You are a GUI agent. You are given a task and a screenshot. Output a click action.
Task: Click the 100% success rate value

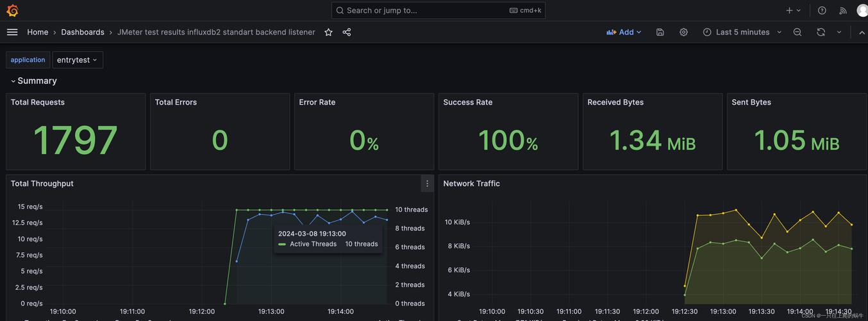[x=508, y=141]
